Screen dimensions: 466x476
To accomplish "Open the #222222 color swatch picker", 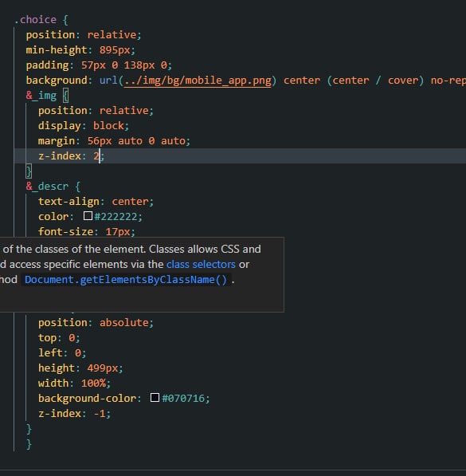I will tap(88, 216).
